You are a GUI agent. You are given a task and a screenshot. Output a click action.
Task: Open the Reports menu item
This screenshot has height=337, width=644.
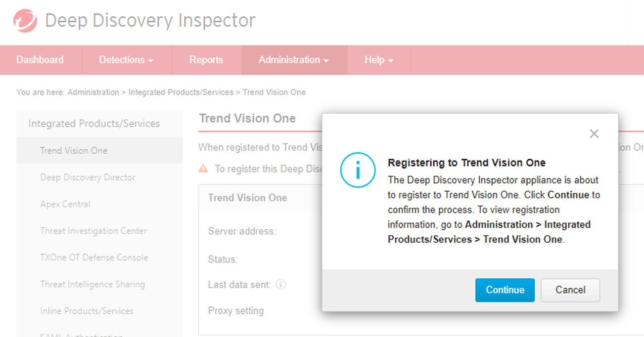(206, 60)
